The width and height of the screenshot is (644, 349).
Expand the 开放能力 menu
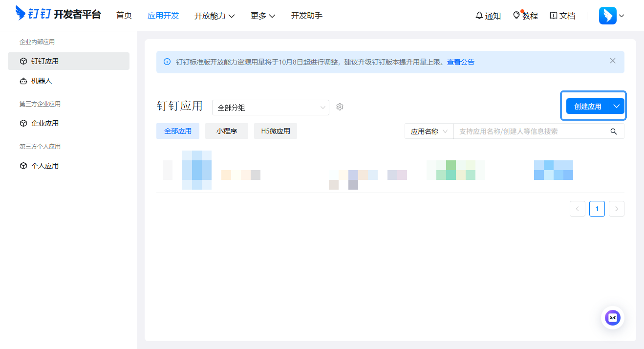[215, 16]
